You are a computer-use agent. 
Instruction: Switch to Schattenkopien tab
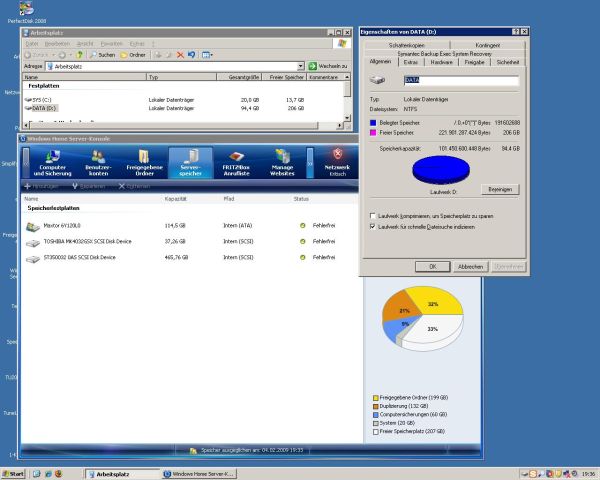click(x=407, y=45)
